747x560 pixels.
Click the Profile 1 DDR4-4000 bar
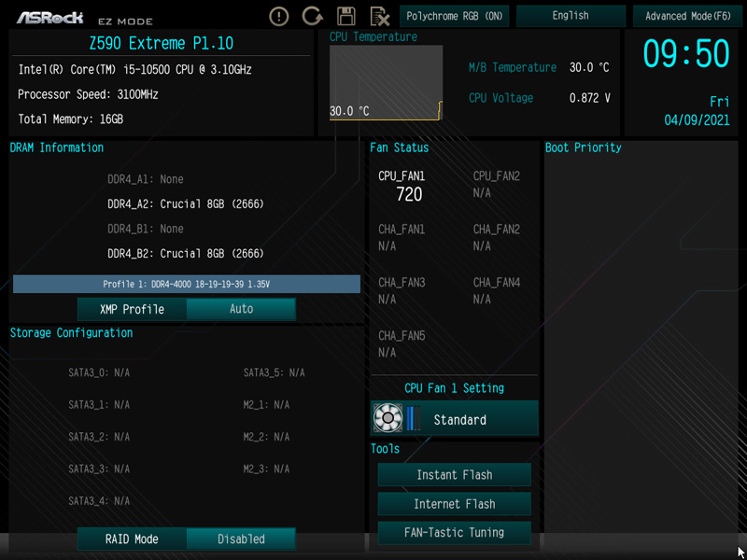187,285
